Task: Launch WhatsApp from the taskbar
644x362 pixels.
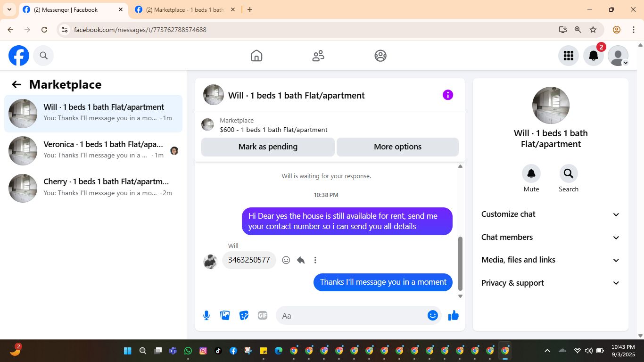Action: (188, 351)
